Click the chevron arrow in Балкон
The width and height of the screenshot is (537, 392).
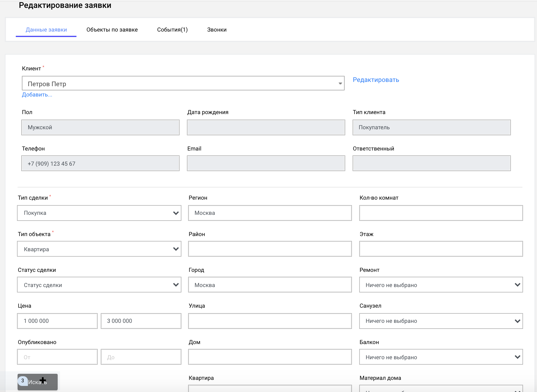tap(518, 357)
